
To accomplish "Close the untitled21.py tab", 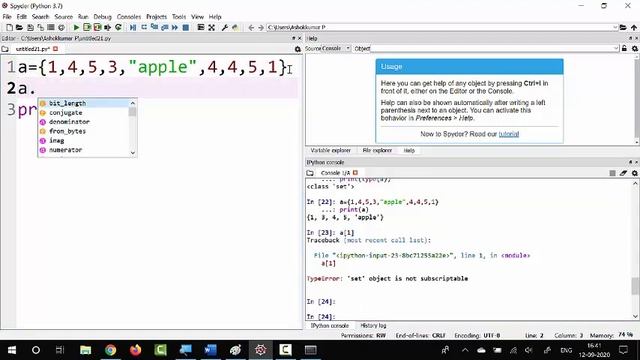I will coord(55,49).
